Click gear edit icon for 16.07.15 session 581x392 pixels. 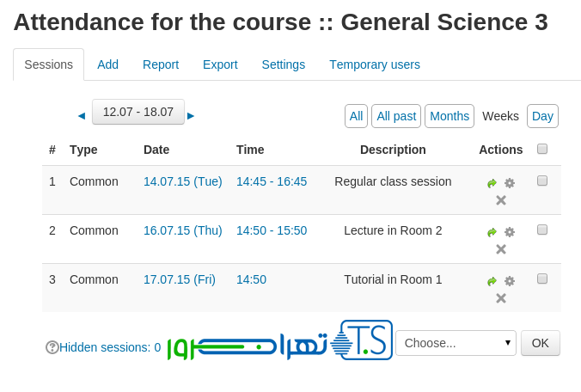pyautogui.click(x=510, y=232)
